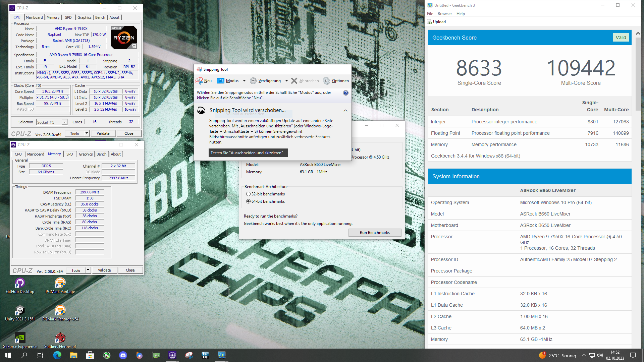
Task: Click Single-Core Score value 8633
Action: (479, 68)
